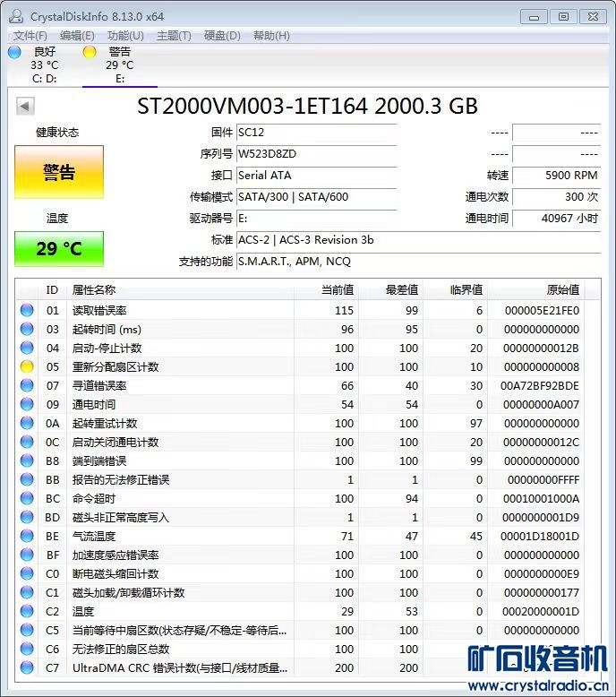The width and height of the screenshot is (616, 697).
Task: Click raw value 000005E21FE0
Action: click(x=542, y=310)
